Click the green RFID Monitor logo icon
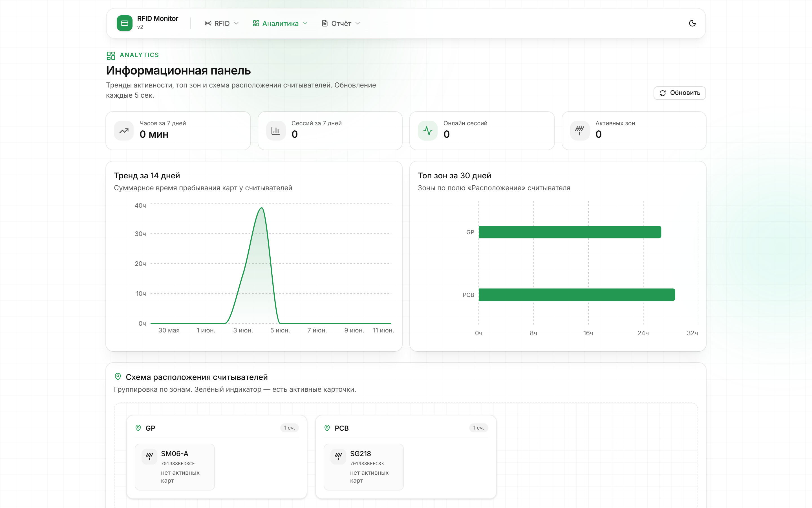The width and height of the screenshot is (812, 508). pyautogui.click(x=125, y=23)
